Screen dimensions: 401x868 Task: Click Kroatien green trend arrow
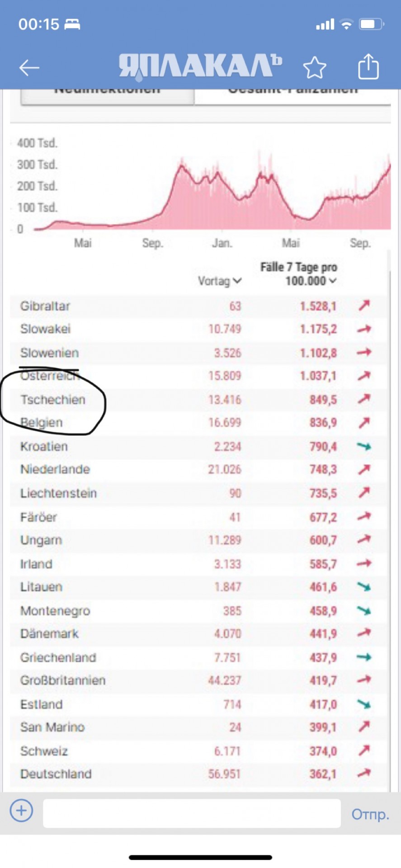(364, 447)
